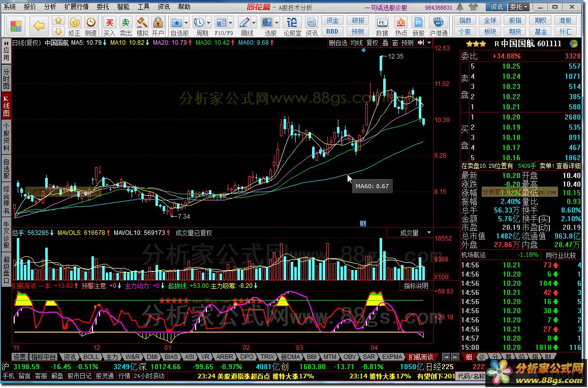Screen dimensions: 588x388
Task: Open the 系统 menu
Action: click(x=9, y=7)
